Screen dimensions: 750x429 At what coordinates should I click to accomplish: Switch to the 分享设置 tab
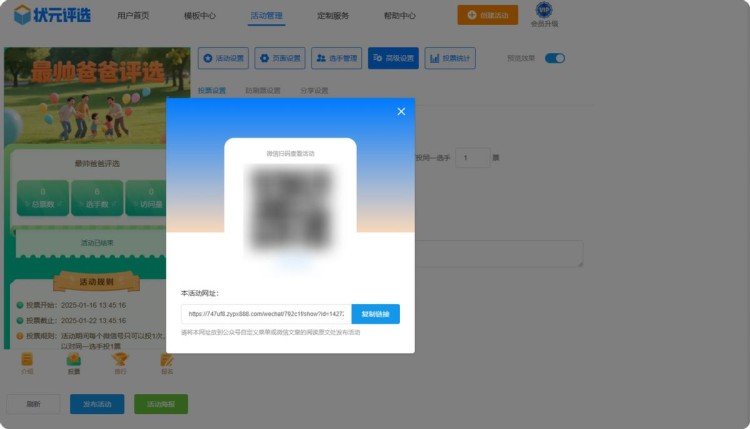313,90
